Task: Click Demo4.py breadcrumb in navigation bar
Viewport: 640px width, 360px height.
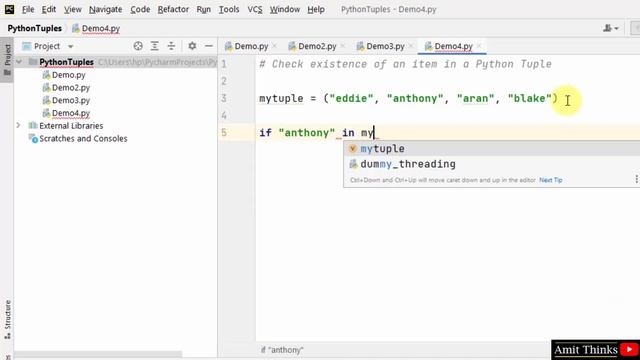Action: 96,28
